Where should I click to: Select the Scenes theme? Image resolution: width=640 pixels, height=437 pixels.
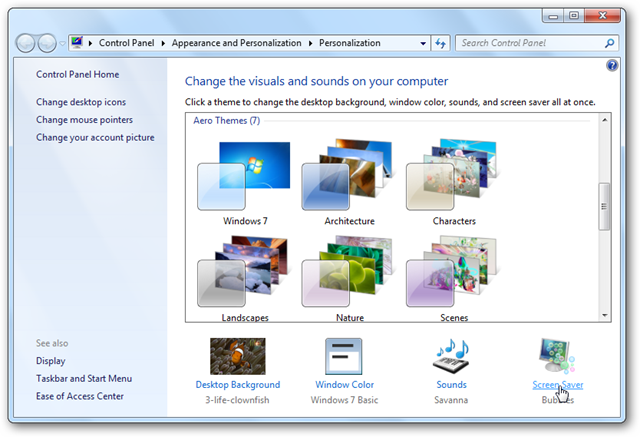coord(452,279)
